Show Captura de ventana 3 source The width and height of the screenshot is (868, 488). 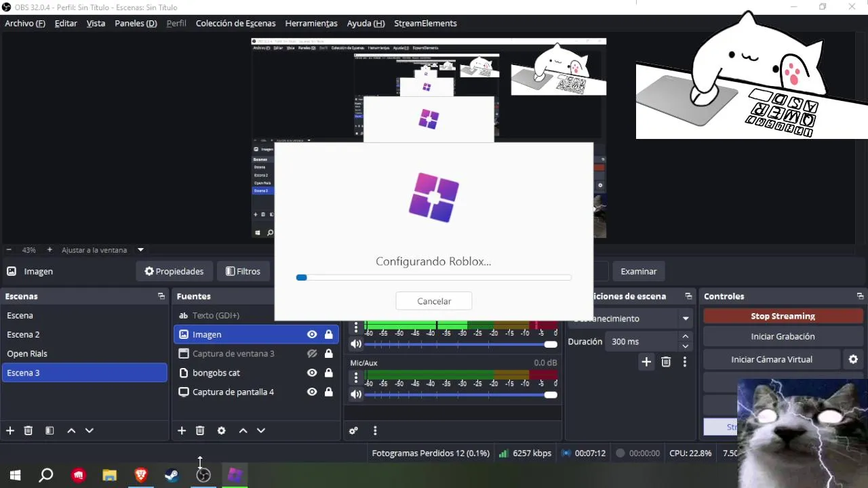(x=312, y=354)
